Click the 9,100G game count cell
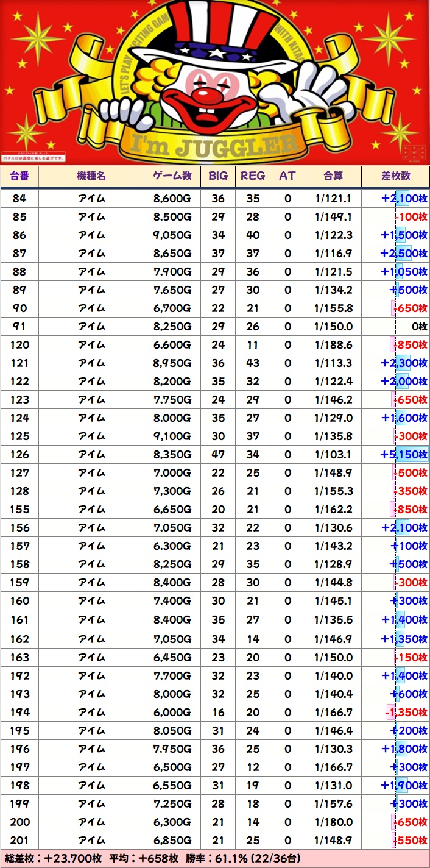The height and width of the screenshot is (868, 430). pos(172,436)
